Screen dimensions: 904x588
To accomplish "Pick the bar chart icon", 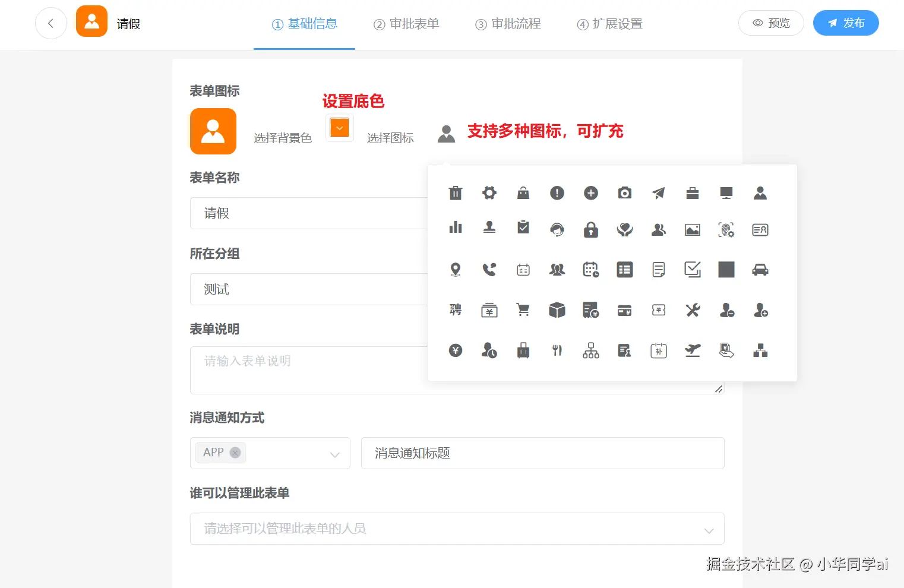I will [456, 227].
